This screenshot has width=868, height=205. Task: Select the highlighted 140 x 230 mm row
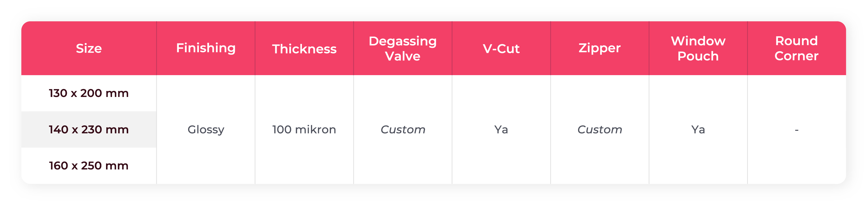[x=89, y=130]
